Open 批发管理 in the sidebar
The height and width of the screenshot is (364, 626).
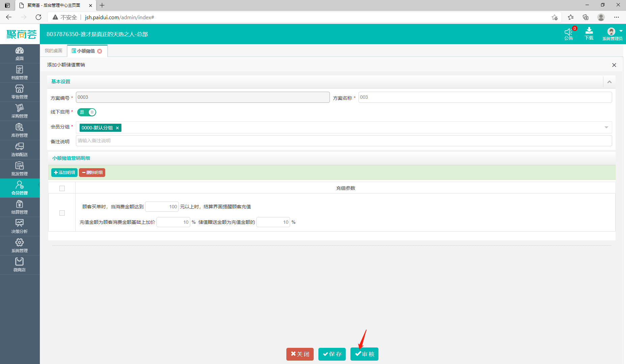point(20,169)
